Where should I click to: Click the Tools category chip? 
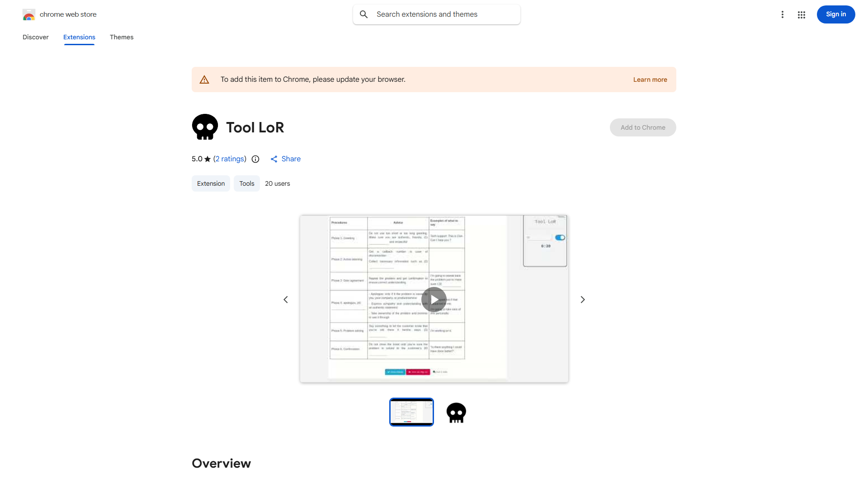click(247, 183)
